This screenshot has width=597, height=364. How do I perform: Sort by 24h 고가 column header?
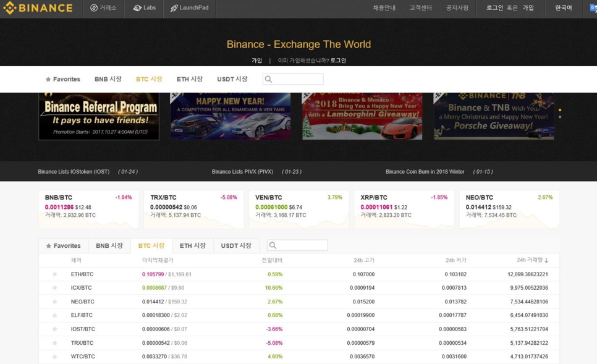[x=364, y=260]
